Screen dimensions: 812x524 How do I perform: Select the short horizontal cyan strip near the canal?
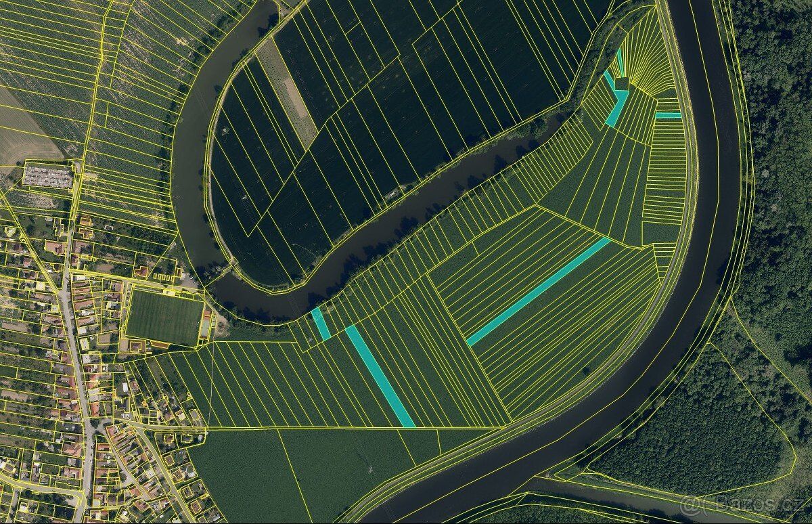tap(668, 115)
